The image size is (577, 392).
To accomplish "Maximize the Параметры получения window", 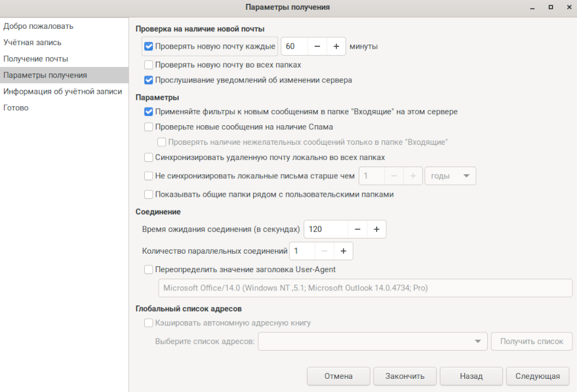I will pos(549,7).
